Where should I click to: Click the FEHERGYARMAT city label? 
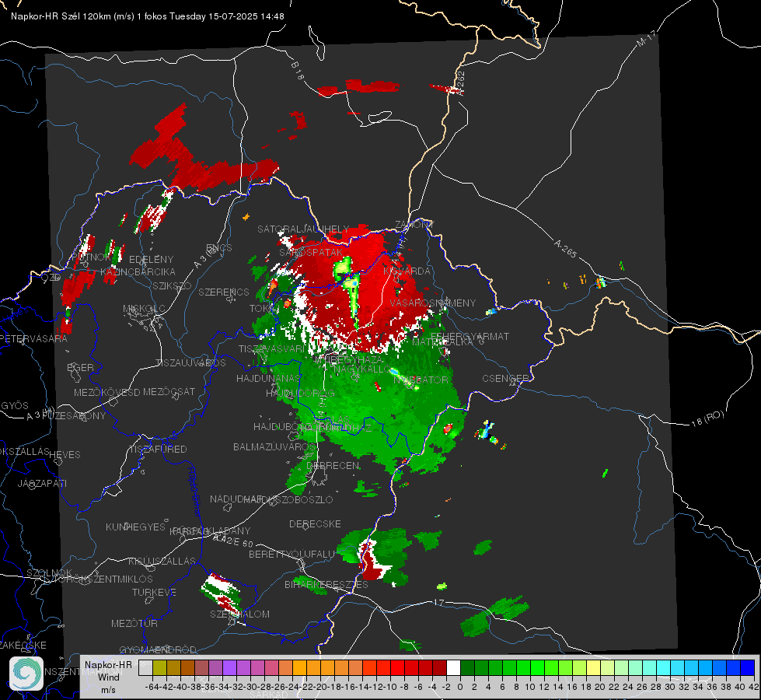(x=470, y=336)
